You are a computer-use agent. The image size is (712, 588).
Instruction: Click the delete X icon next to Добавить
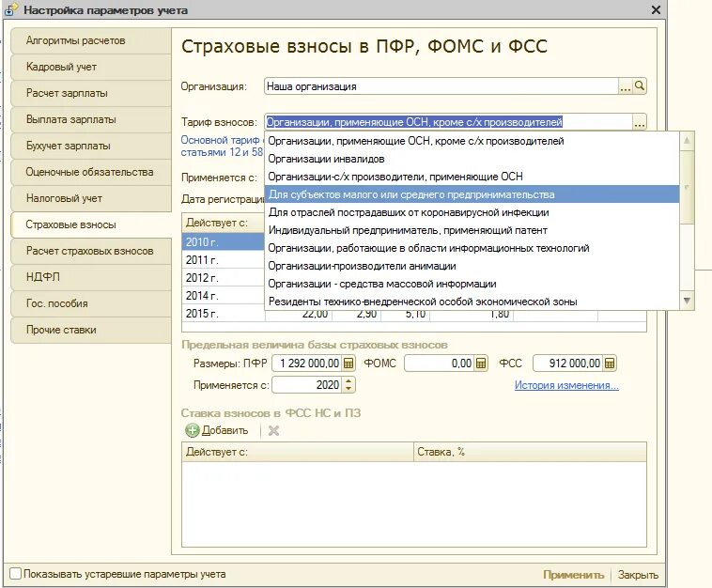click(x=273, y=430)
